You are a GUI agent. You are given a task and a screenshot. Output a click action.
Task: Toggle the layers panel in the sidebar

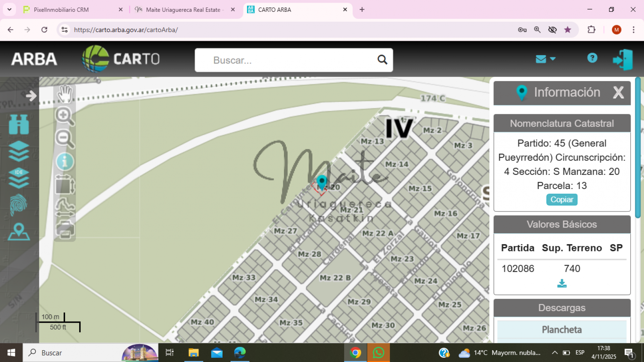pos(19,150)
